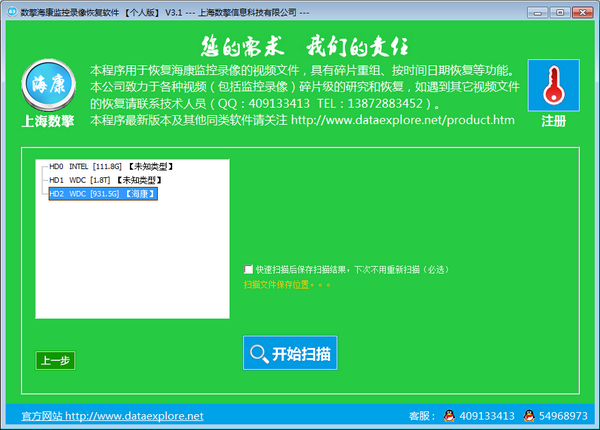Click slogan 您的需求 我们的责任
This screenshot has width=600, height=430.
pyautogui.click(x=305, y=46)
